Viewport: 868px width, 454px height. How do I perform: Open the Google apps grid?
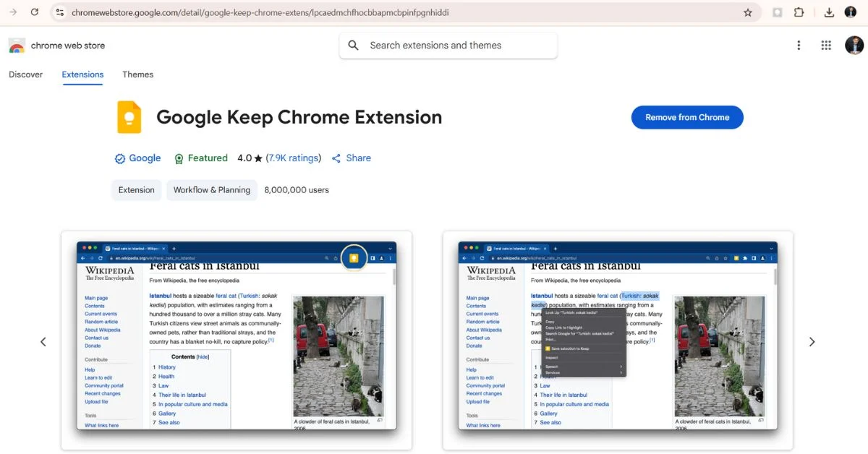point(826,46)
